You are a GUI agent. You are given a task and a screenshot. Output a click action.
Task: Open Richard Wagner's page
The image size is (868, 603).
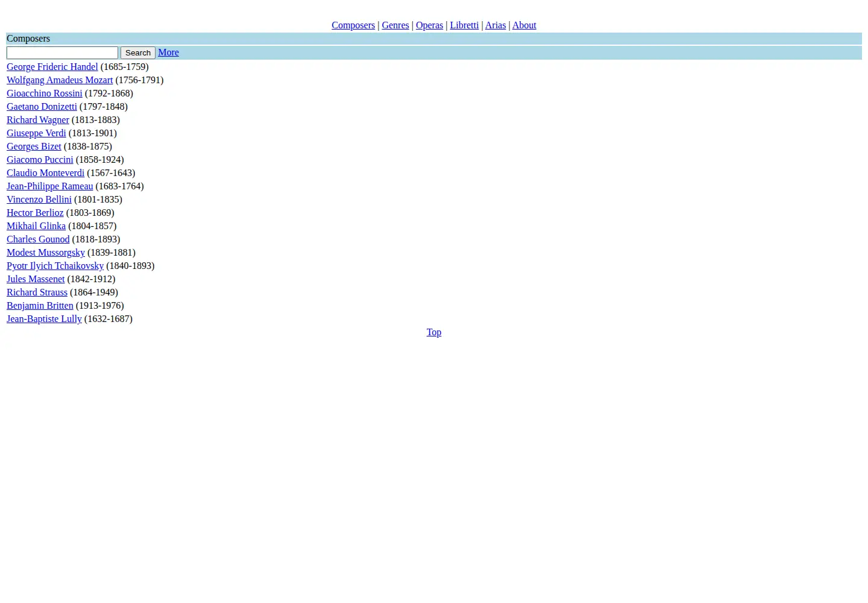tap(38, 120)
